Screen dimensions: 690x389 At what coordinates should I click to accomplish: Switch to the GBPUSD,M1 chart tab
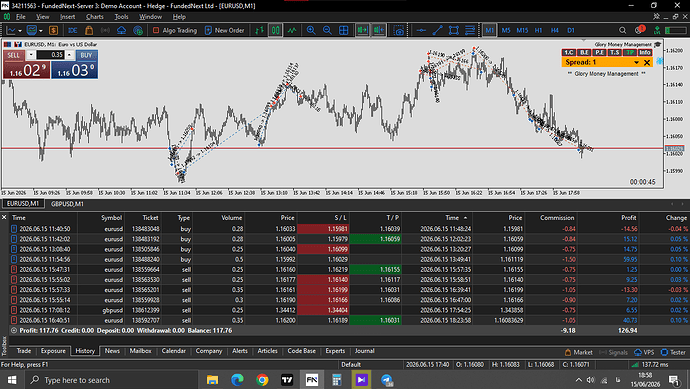(67, 204)
